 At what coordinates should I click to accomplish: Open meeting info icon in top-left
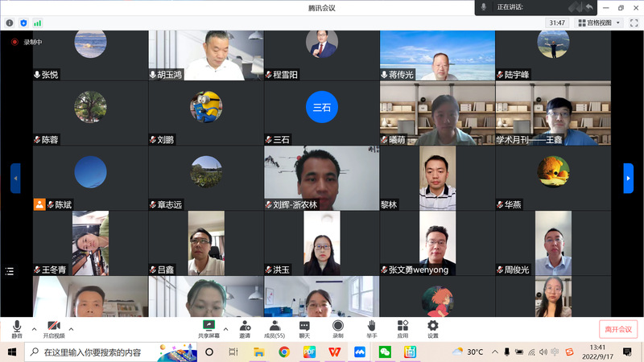(x=10, y=23)
